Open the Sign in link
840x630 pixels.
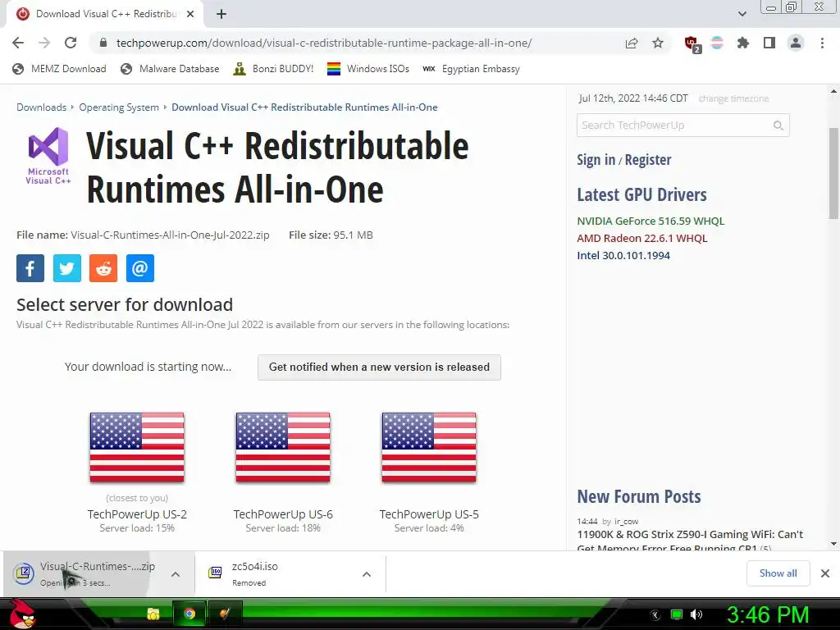pyautogui.click(x=596, y=160)
